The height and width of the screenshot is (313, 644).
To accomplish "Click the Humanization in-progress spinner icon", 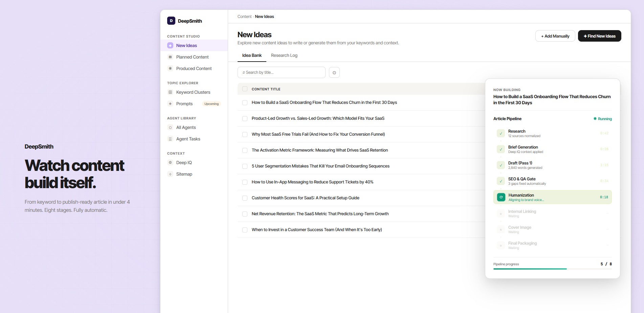I will point(501,197).
